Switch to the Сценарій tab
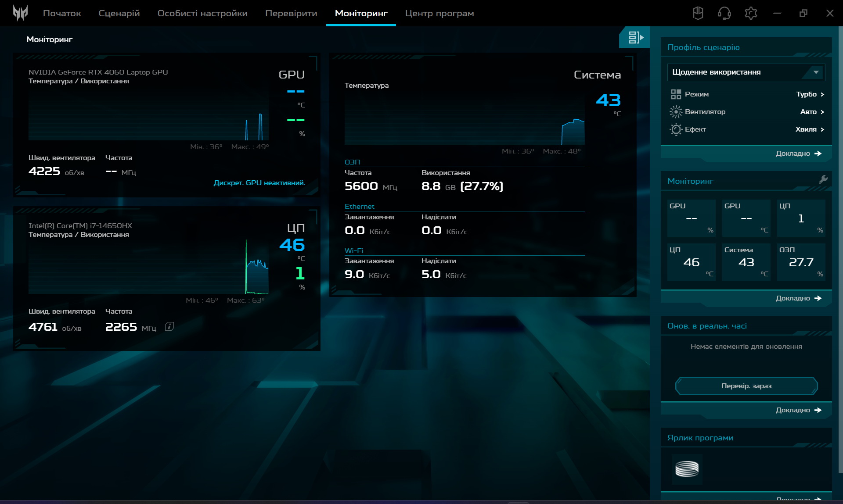The height and width of the screenshot is (504, 843). point(119,13)
